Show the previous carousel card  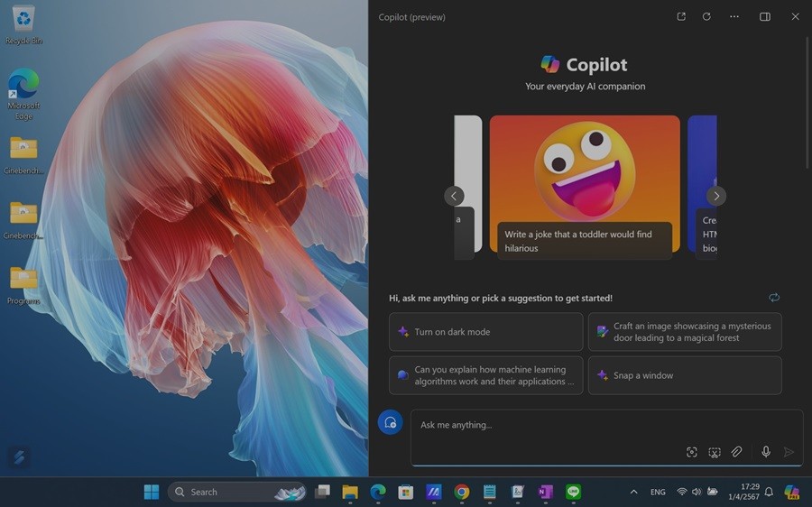(x=454, y=196)
